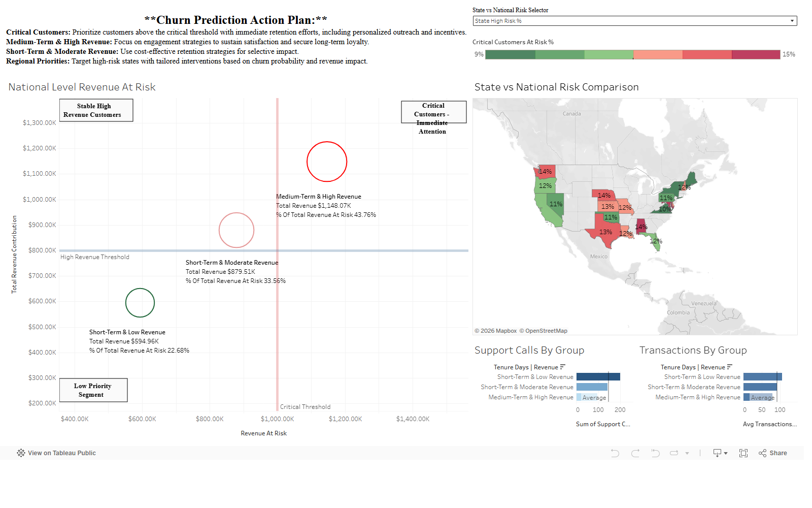Click Short-Term & Moderate Revenue bar in Support Calls chart

pos(592,387)
